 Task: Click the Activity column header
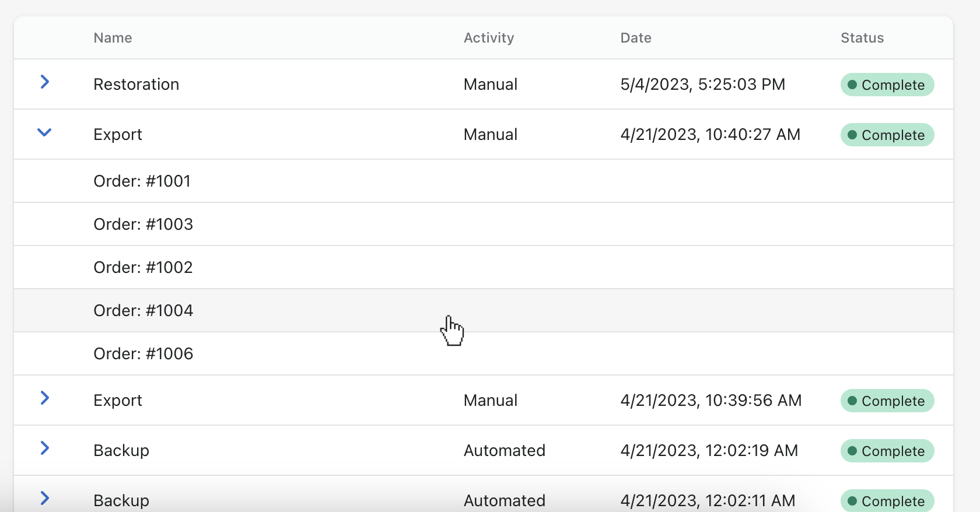click(x=488, y=38)
